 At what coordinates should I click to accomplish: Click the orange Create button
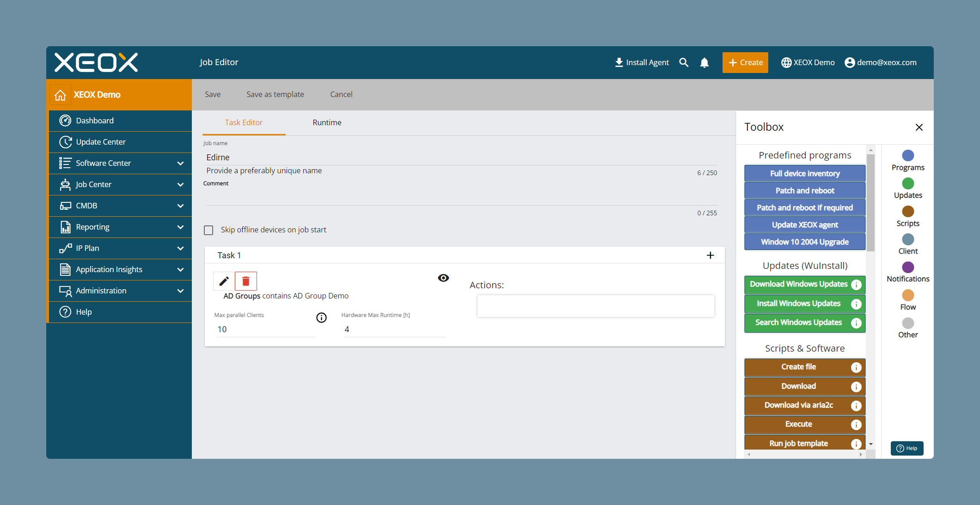745,62
